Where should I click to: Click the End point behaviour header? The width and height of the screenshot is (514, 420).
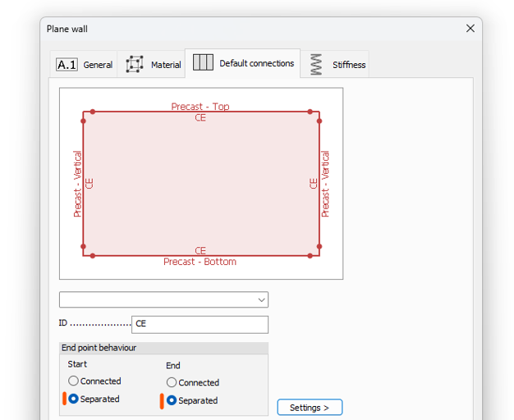pyautogui.click(x=163, y=348)
